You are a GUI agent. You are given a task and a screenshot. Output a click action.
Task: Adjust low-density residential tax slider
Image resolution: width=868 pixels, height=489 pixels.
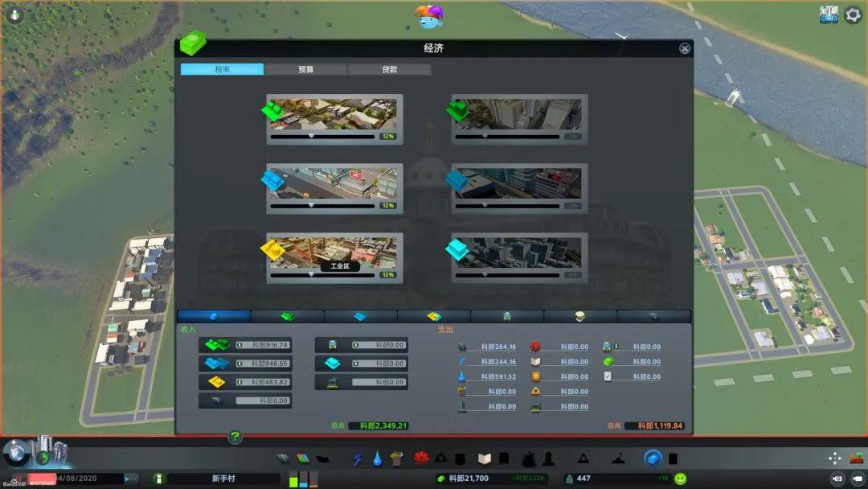pyautogui.click(x=323, y=136)
